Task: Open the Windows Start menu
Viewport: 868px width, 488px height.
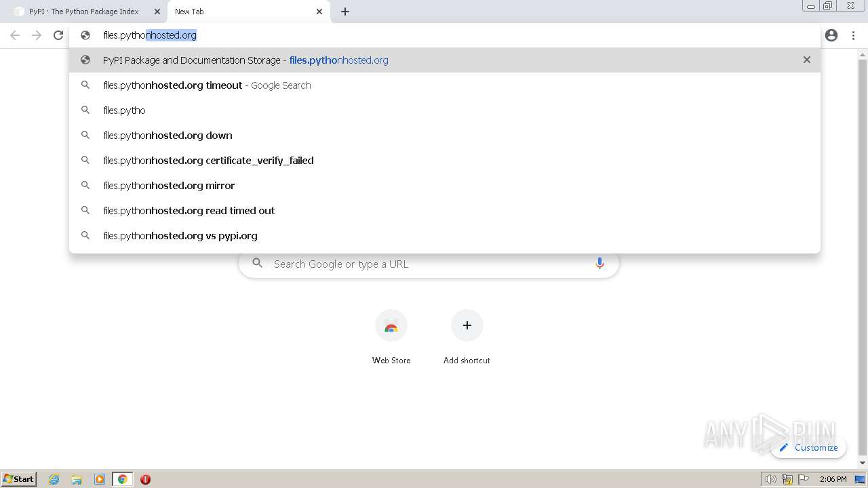Action: tap(18, 479)
